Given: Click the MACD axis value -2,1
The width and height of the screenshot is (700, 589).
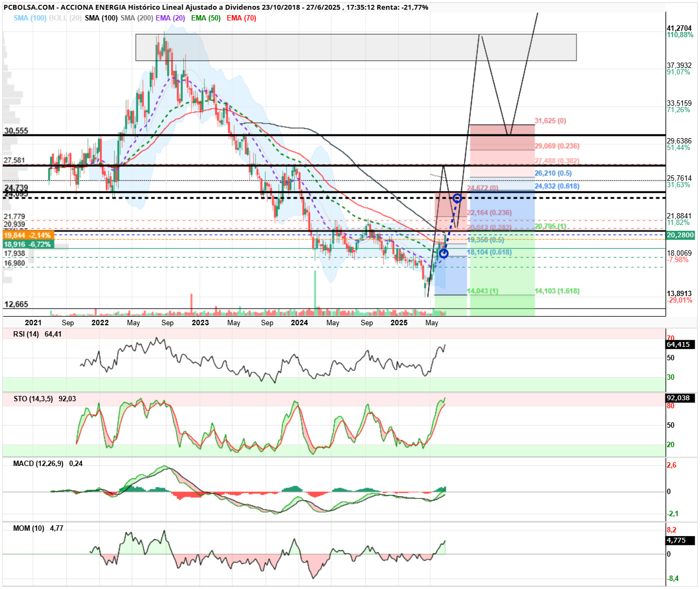Looking at the screenshot, I should [673, 513].
